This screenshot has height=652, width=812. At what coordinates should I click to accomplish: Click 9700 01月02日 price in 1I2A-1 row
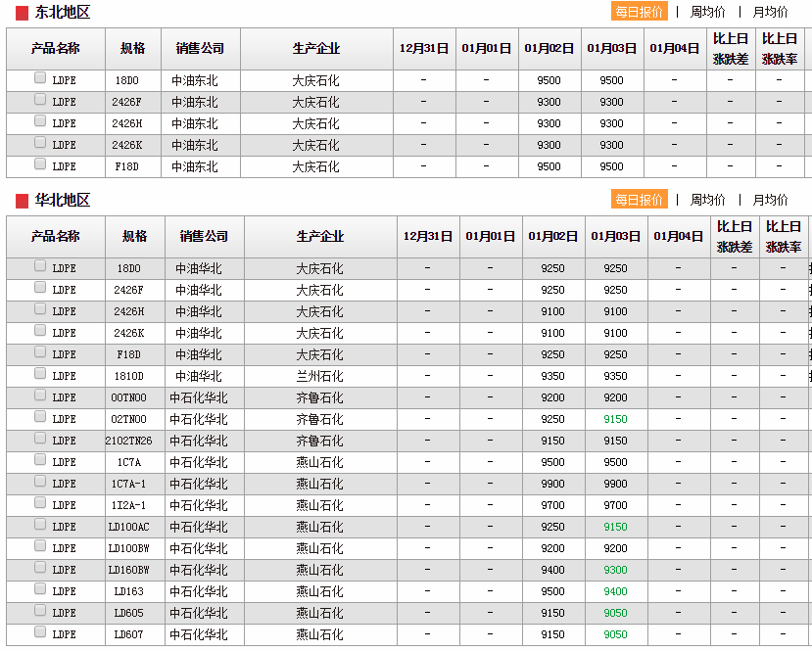(552, 505)
